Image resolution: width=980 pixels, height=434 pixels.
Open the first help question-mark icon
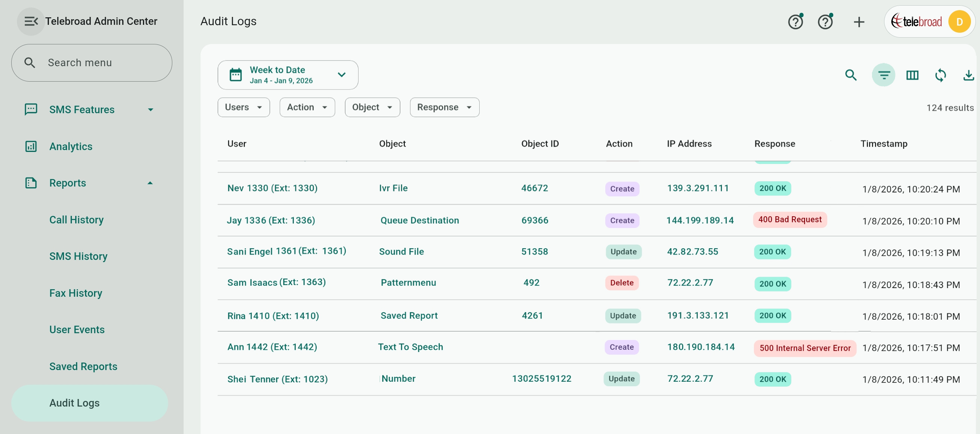(x=795, y=22)
